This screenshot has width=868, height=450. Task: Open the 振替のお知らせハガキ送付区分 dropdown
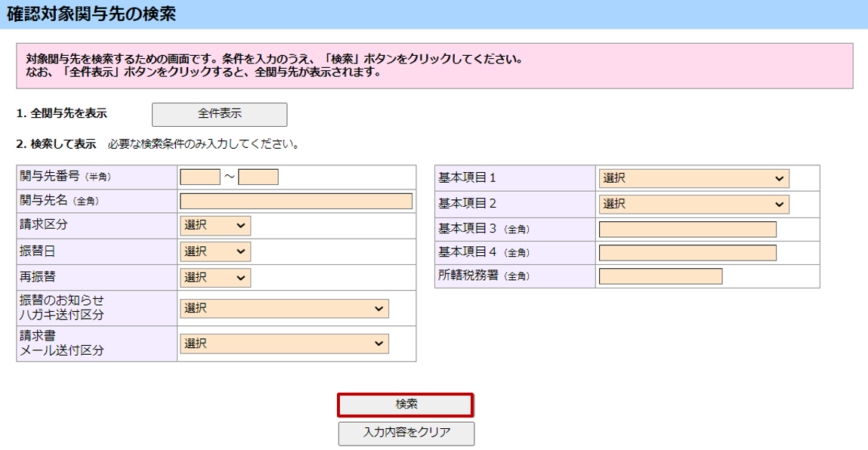[x=284, y=309]
